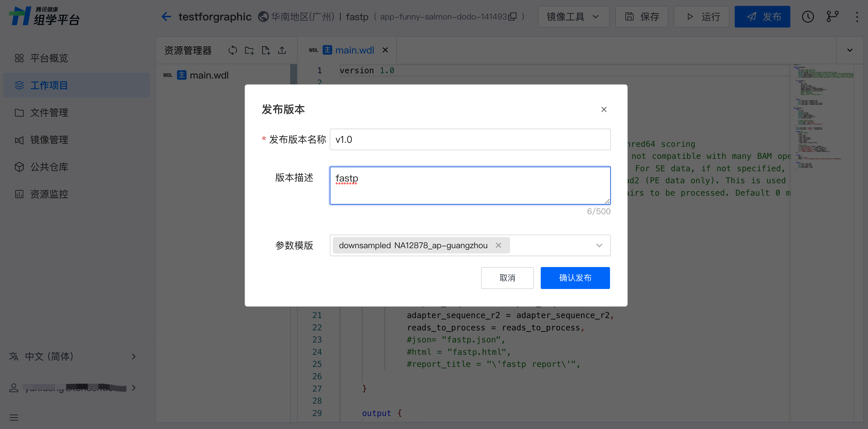Click the refresh icon in the resource manager
The width and height of the screenshot is (868, 429).
click(x=233, y=50)
